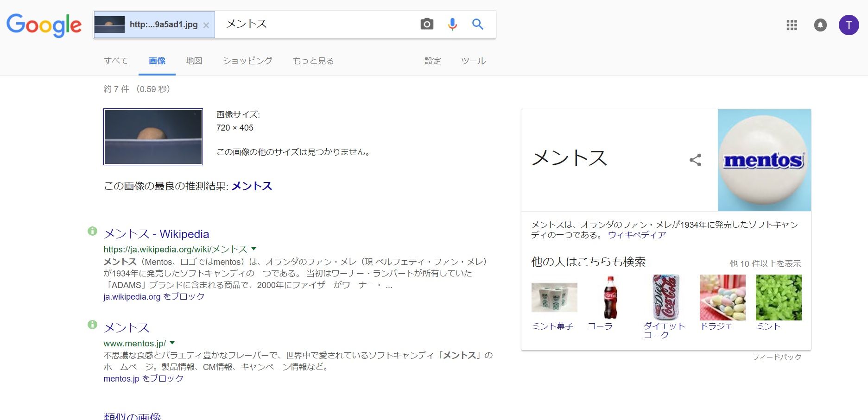868x420 pixels.
Task: Show 他 10 件以上を表示 related searches
Action: pos(765,263)
